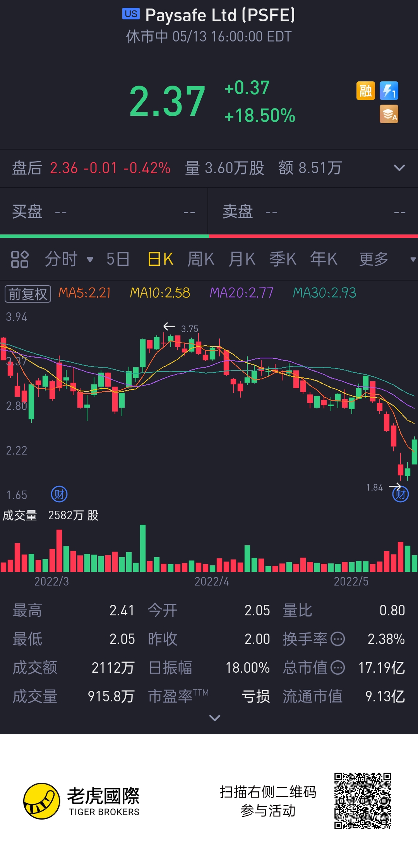
Task: Tap the QR code image
Action: (363, 801)
